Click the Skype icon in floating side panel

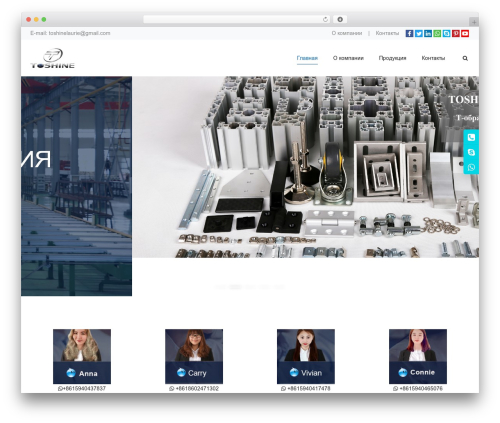tap(471, 152)
